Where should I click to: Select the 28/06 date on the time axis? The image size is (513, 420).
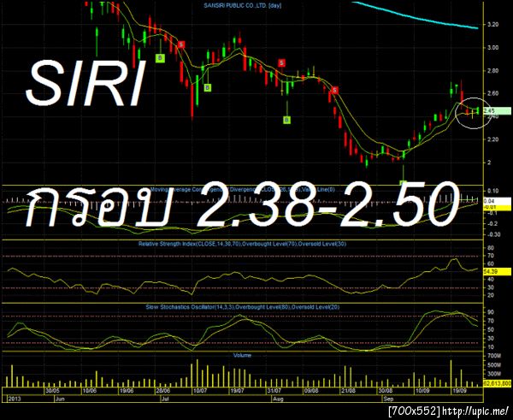tap(163, 391)
